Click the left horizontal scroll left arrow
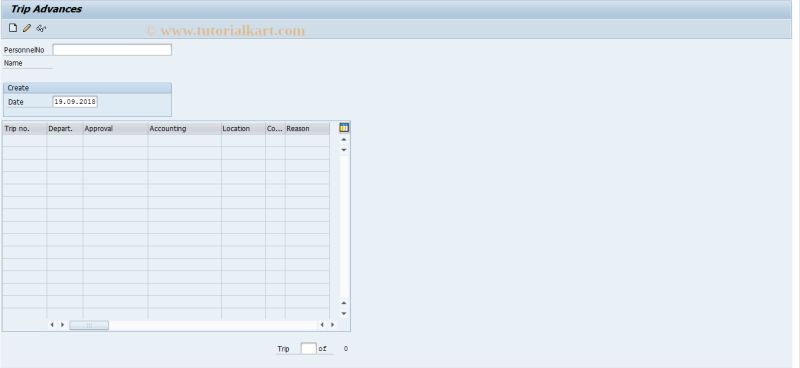 tap(52, 325)
